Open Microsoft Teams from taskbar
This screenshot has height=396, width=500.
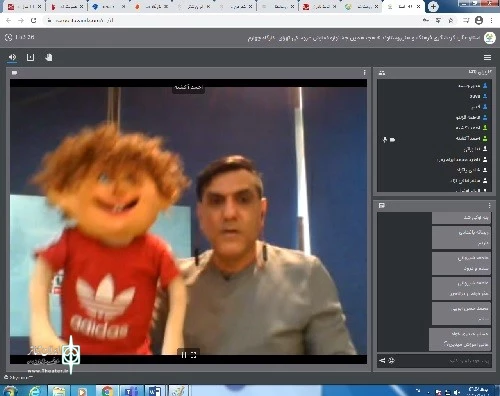pos(131,391)
